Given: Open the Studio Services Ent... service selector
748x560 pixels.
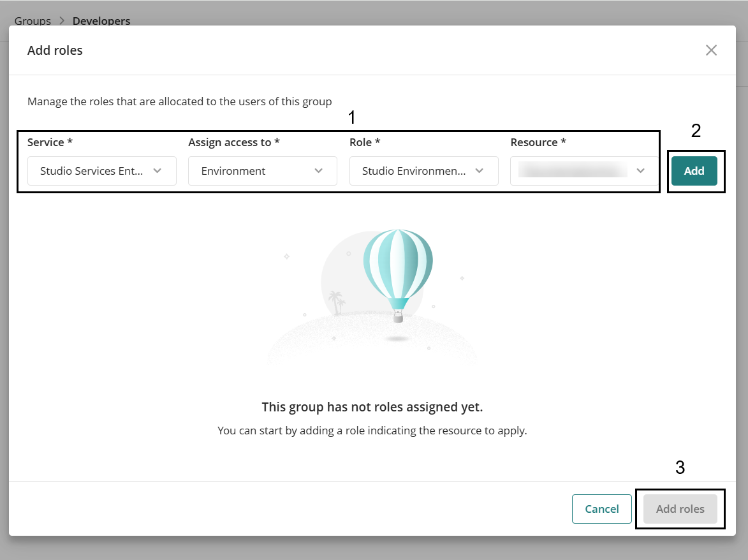Looking at the screenshot, I should pyautogui.click(x=92, y=171).
